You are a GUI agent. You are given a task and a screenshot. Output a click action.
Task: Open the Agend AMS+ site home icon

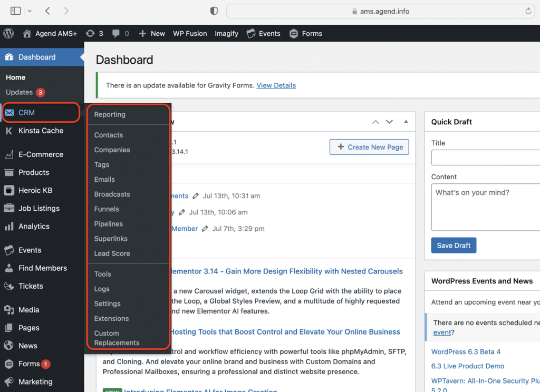(x=27, y=33)
